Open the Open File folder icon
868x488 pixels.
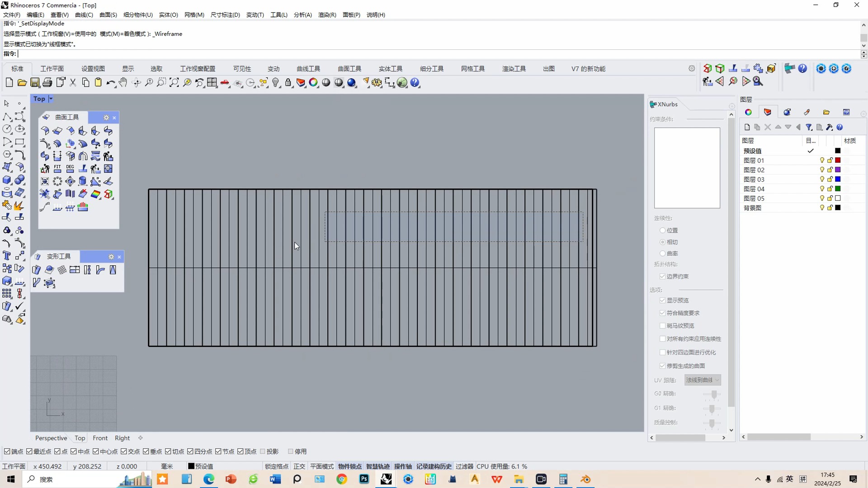coord(22,83)
